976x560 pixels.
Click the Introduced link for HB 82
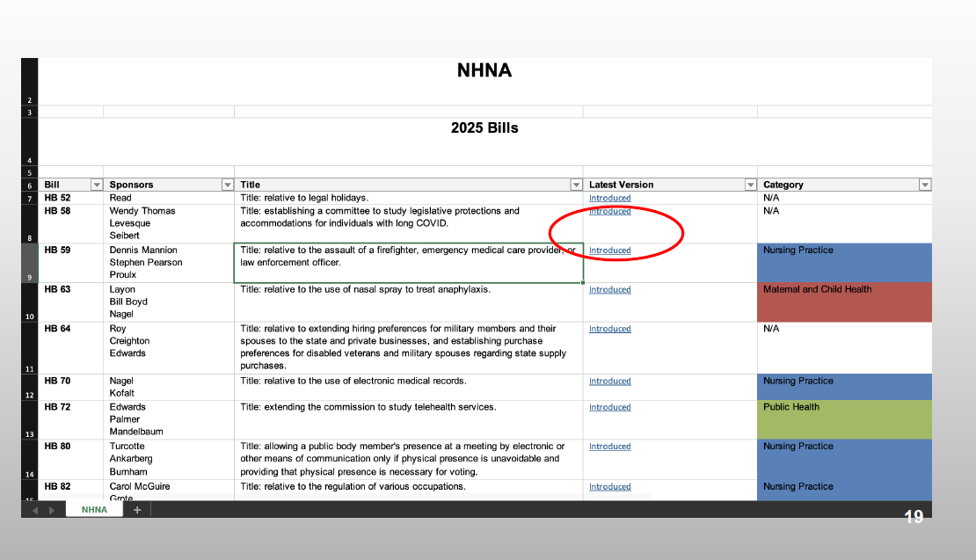[x=609, y=487]
